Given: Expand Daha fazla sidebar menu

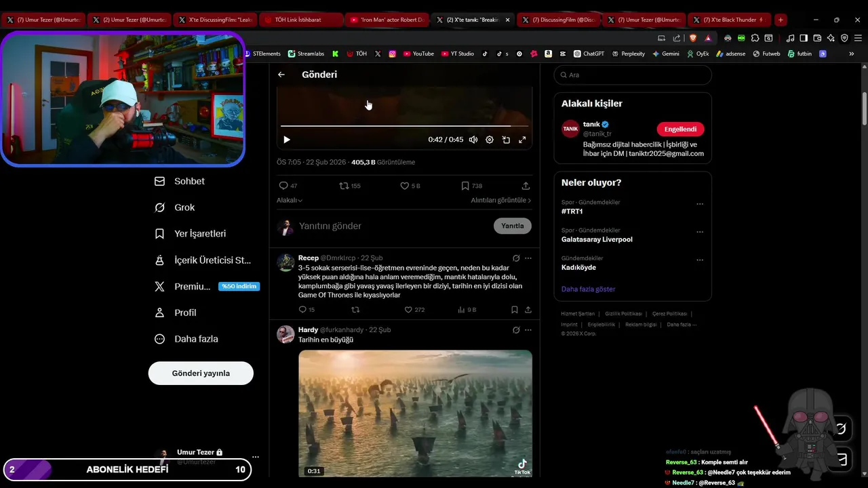Looking at the screenshot, I should (x=186, y=339).
